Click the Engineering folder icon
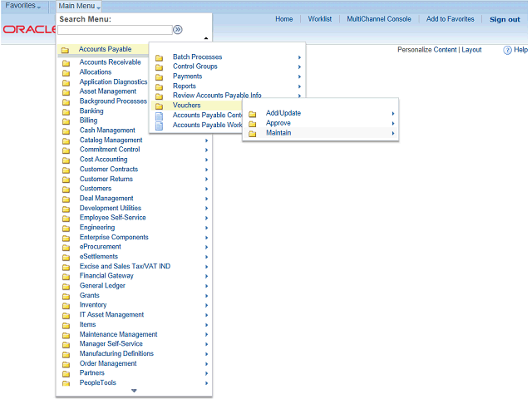 pyautogui.click(x=66, y=229)
